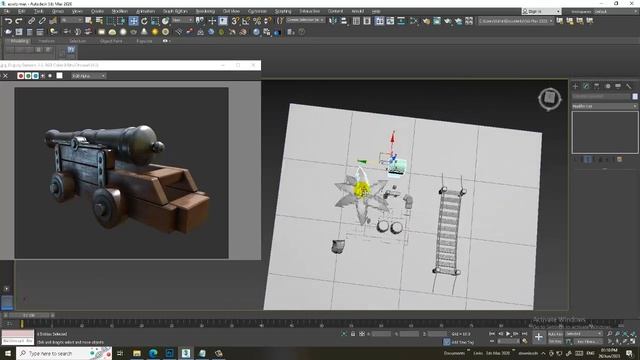Click the Mirror tool icon

[333, 21]
